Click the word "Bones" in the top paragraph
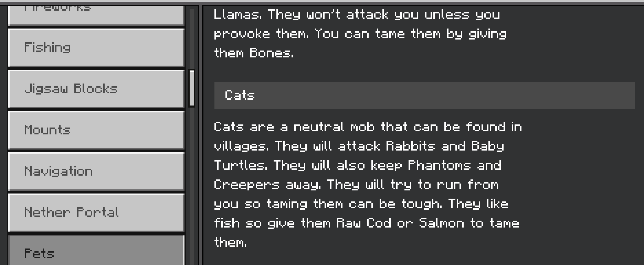The image size is (644, 265). point(271,53)
